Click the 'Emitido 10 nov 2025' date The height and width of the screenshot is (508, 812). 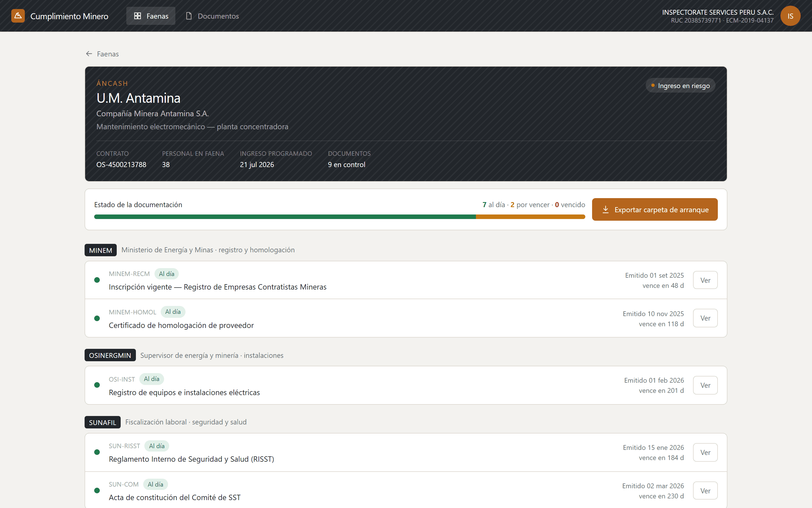(x=653, y=314)
